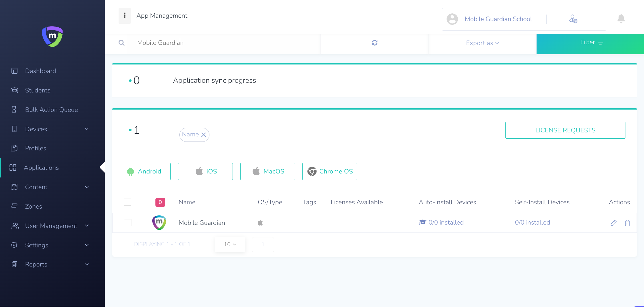Click the Apple OS icon in the row
The height and width of the screenshot is (307, 644).
[260, 223]
